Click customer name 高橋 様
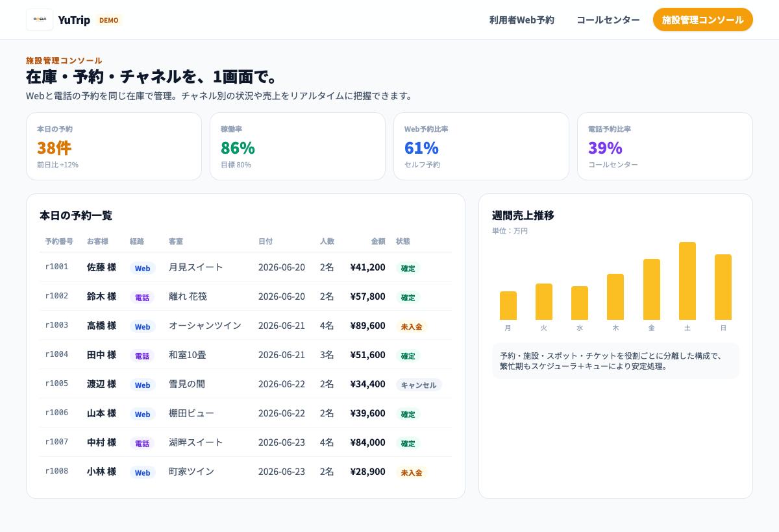Viewport: 779px width, 532px height. pyautogui.click(x=101, y=325)
